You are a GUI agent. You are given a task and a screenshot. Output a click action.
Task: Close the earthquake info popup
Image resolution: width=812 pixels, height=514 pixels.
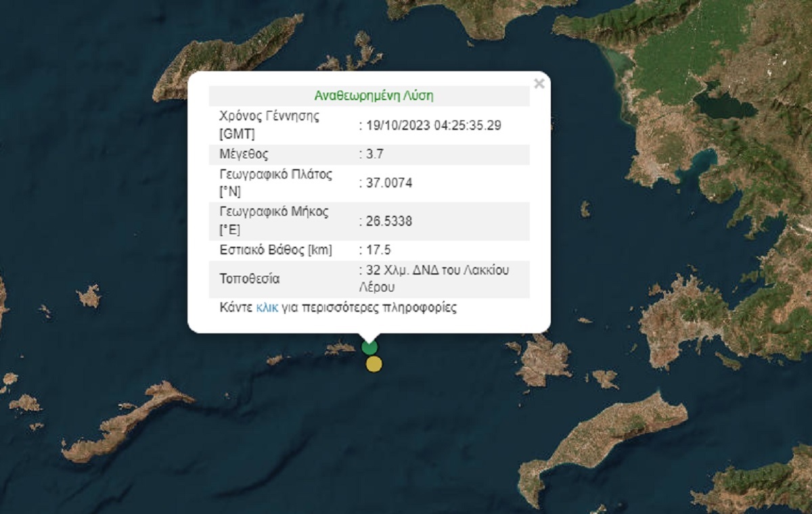point(539,84)
